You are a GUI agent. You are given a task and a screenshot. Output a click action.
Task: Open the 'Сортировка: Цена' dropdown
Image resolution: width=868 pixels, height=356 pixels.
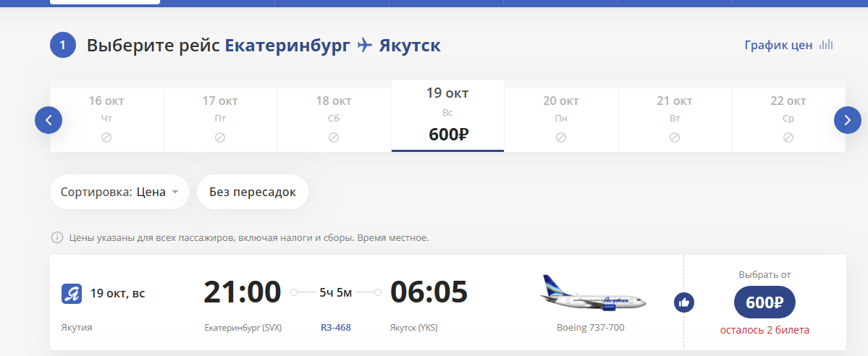119,192
